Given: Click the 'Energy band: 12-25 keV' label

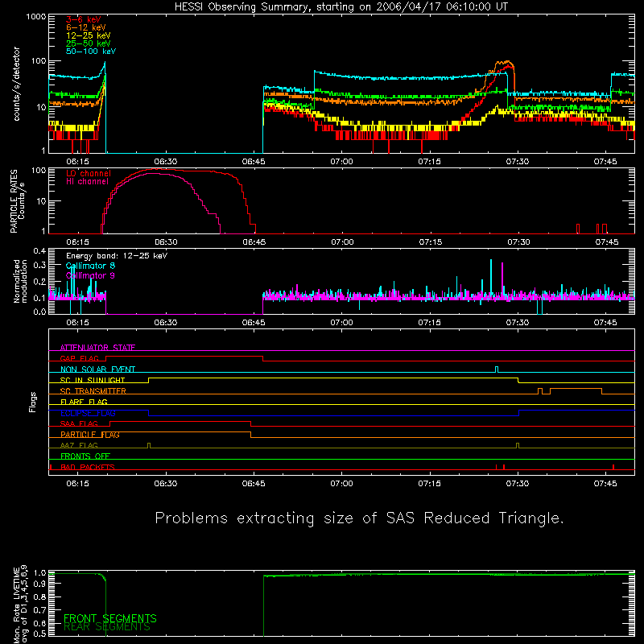Looking at the screenshot, I should point(117,256).
